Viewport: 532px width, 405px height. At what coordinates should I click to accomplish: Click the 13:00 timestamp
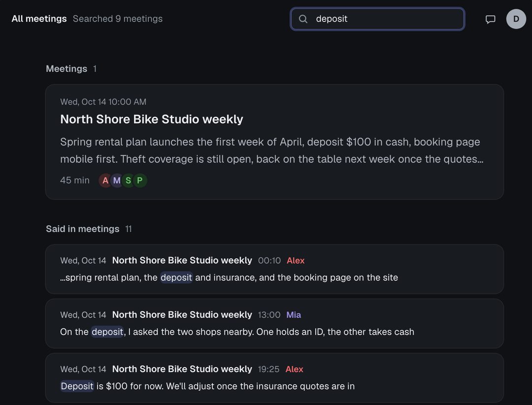(x=269, y=314)
